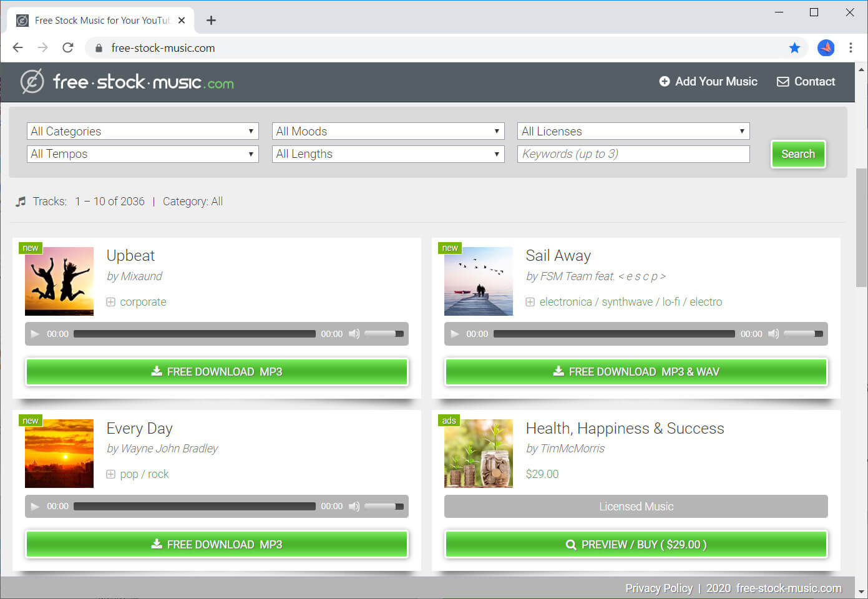Mute the Sail Away track's audio
Screen dimensions: 868x599
coord(773,334)
